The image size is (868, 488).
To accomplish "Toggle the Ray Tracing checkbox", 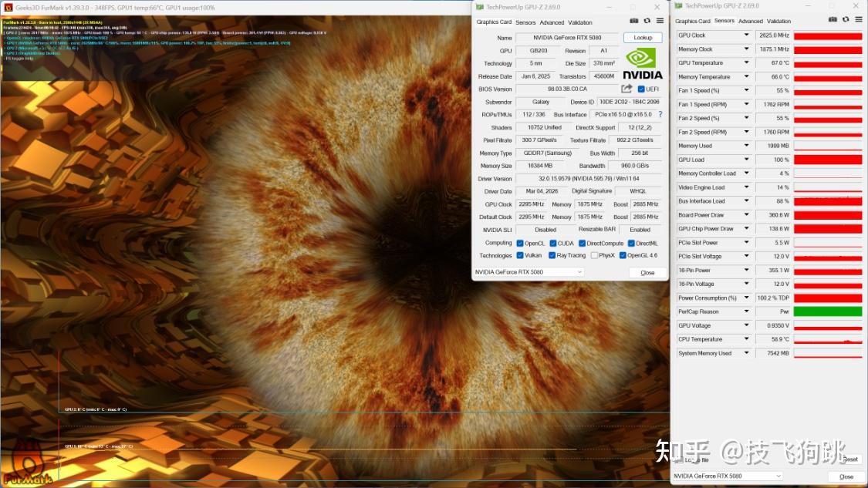I will (552, 256).
